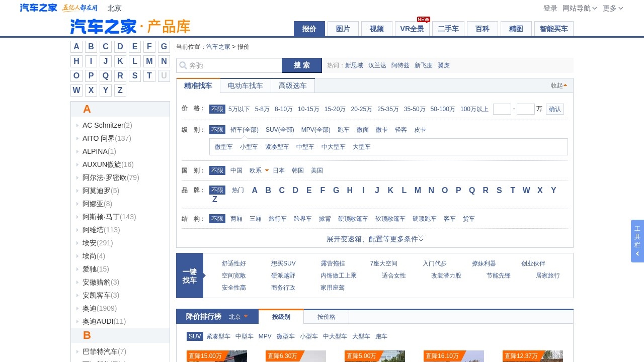Open the 直降15.00万 car thumbnail

(217, 356)
